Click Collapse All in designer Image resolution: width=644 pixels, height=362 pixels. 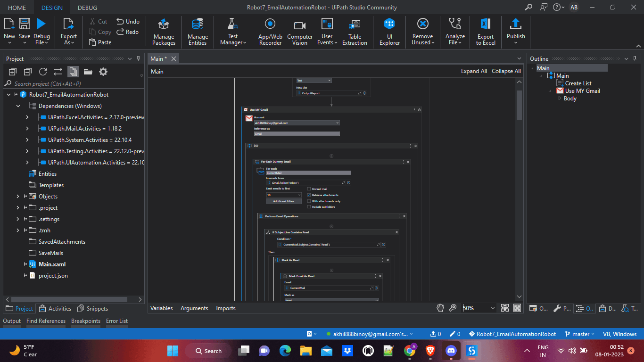point(506,71)
